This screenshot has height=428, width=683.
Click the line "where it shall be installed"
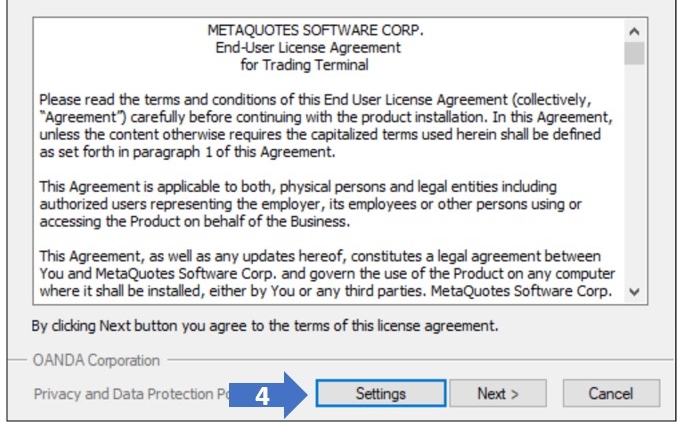(325, 291)
